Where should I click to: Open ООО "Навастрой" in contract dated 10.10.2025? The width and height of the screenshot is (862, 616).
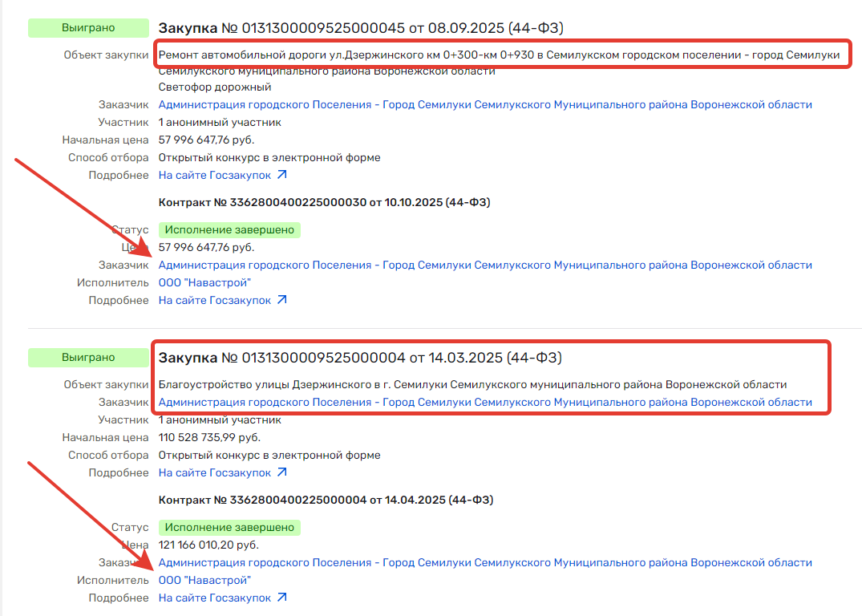204,282
